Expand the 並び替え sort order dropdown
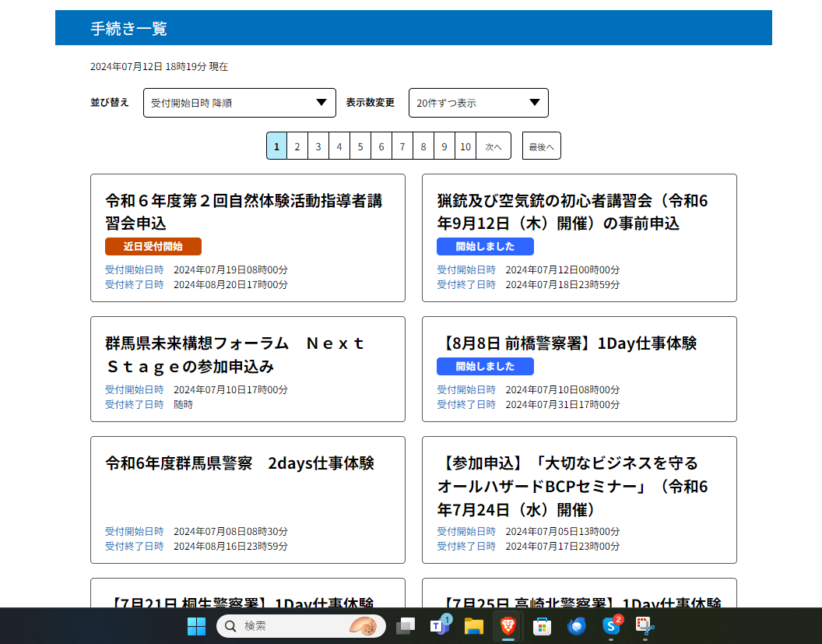822x644 pixels. click(x=240, y=103)
